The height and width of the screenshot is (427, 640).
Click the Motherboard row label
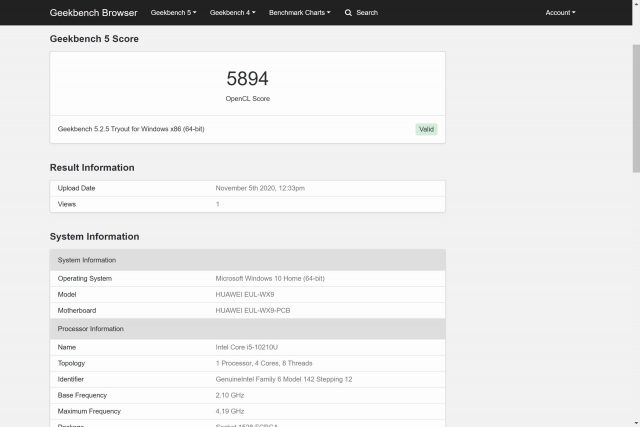coord(77,311)
